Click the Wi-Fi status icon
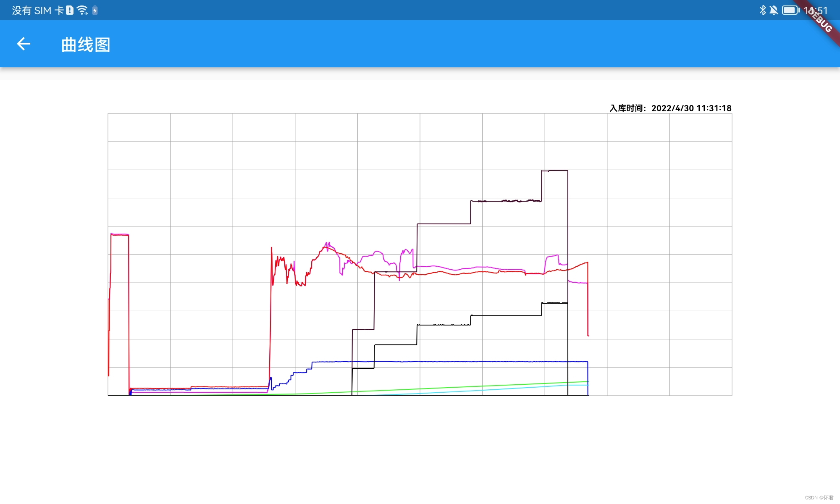The image size is (840, 504). (x=82, y=10)
